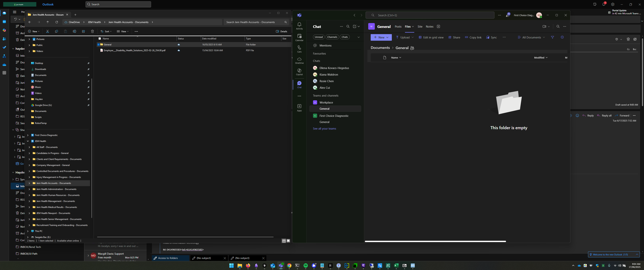Click See all your teams link

324,129
